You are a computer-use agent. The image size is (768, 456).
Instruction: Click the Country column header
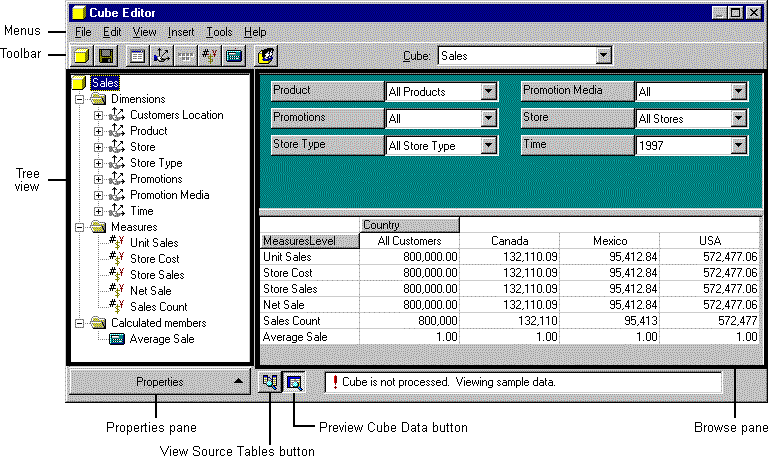coord(409,225)
